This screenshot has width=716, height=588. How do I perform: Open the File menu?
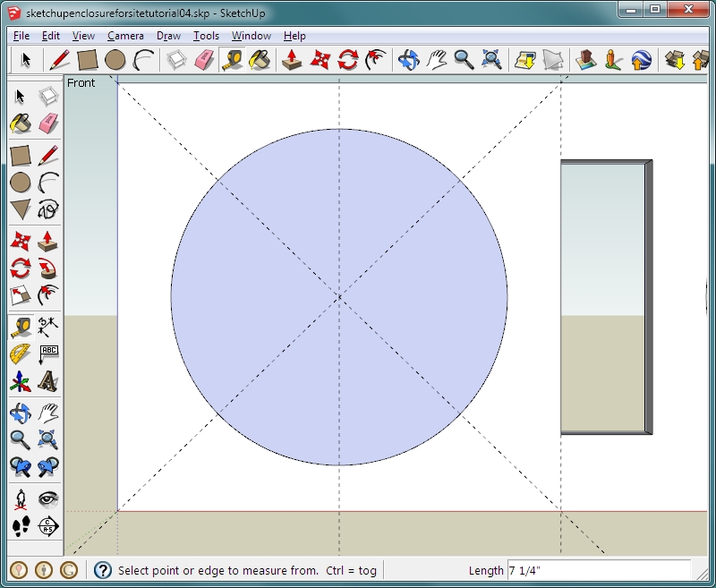tap(21, 36)
